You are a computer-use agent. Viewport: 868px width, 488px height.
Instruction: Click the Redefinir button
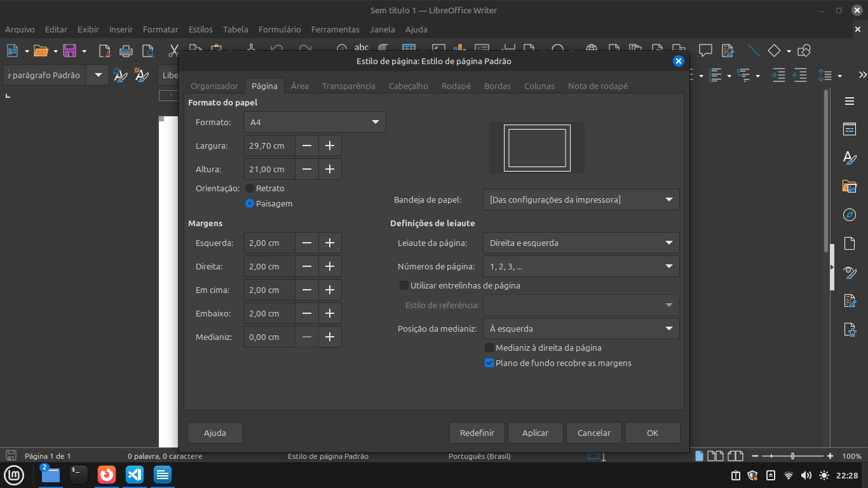[477, 433]
